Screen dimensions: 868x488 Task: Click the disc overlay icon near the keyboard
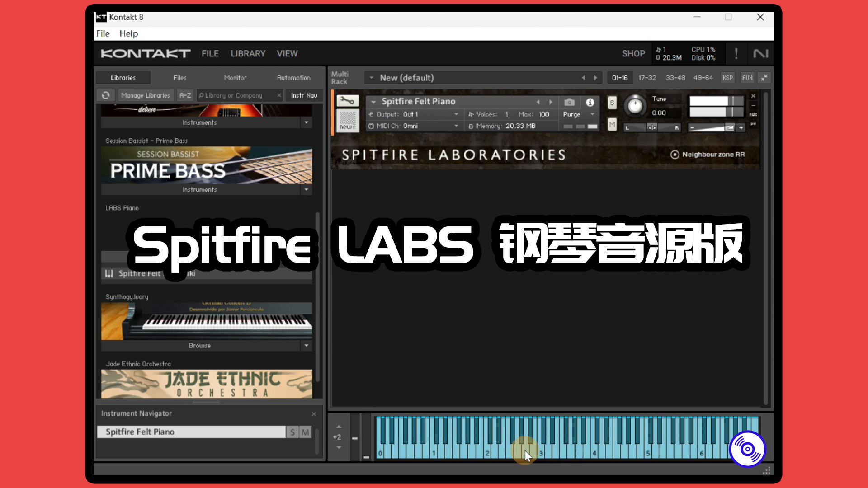748,449
